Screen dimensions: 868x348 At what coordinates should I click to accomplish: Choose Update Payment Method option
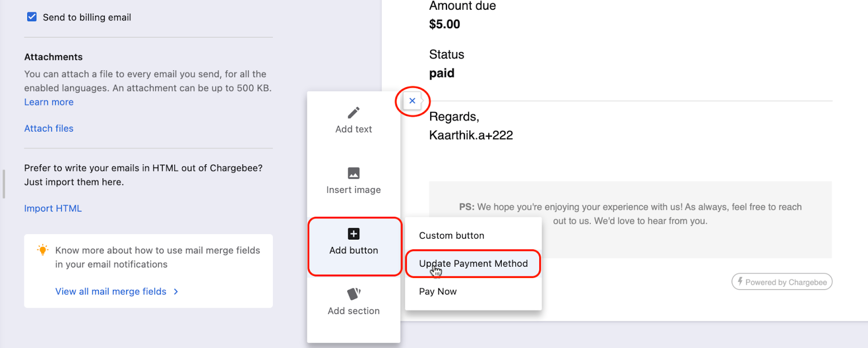point(473,264)
